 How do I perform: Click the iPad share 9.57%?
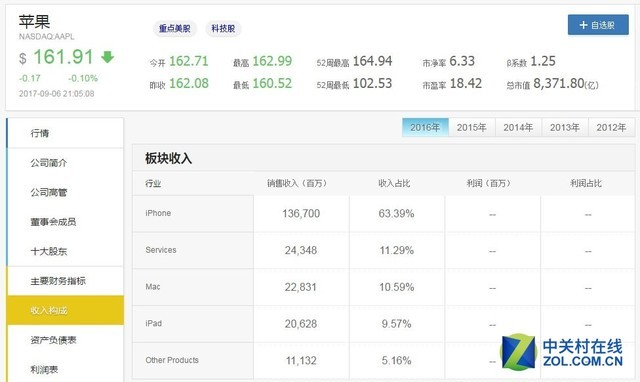coord(396,324)
